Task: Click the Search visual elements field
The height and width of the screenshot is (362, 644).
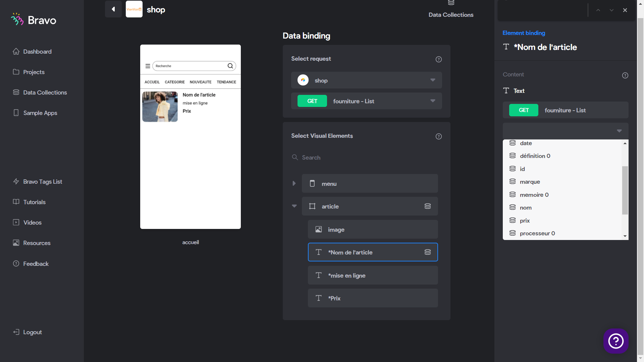Action: point(366,158)
